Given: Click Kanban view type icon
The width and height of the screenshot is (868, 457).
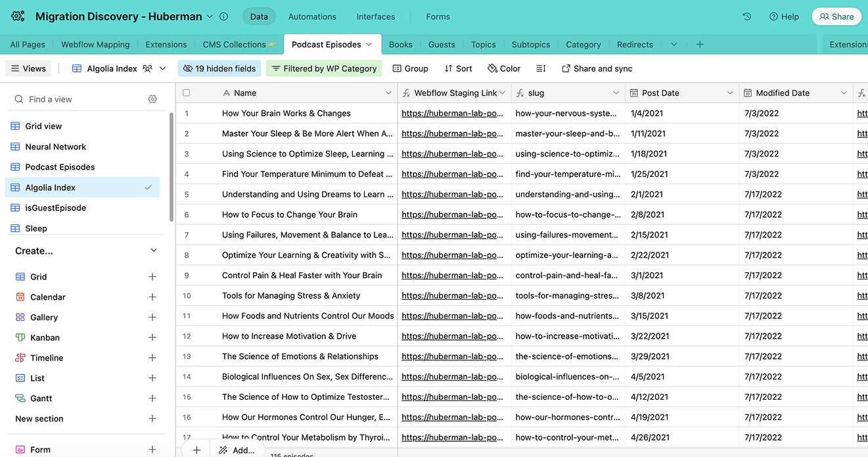Looking at the screenshot, I should [x=20, y=337].
